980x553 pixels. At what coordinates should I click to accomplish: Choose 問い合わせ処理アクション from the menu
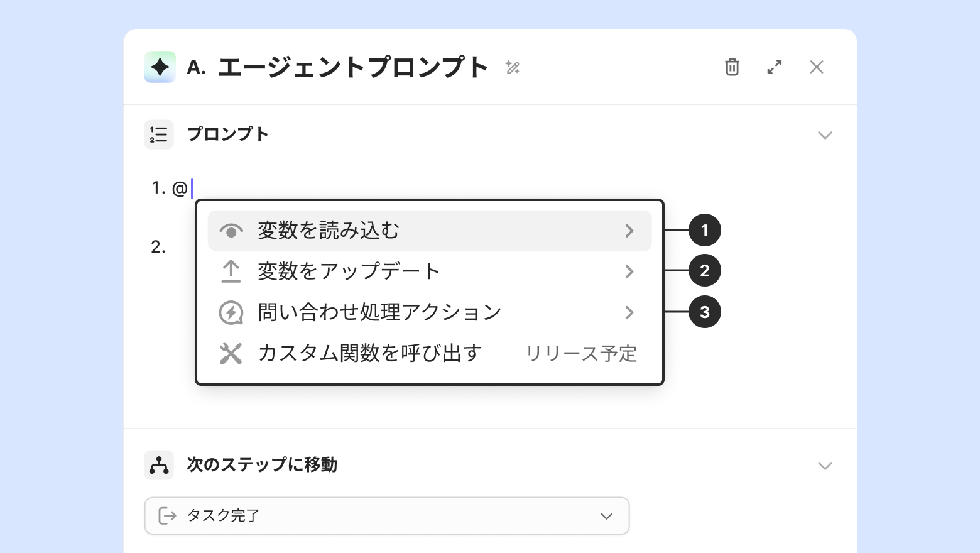pos(379,312)
